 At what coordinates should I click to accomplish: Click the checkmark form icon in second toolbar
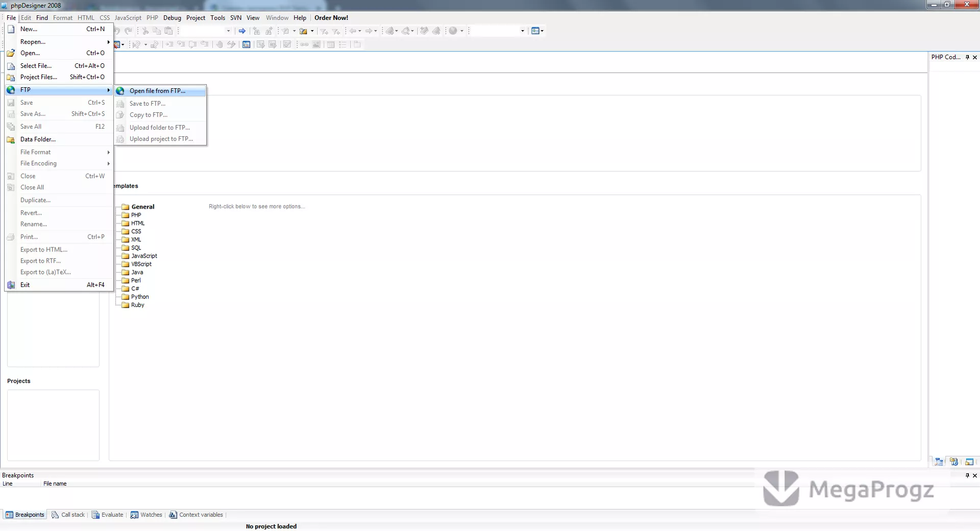pyautogui.click(x=287, y=44)
